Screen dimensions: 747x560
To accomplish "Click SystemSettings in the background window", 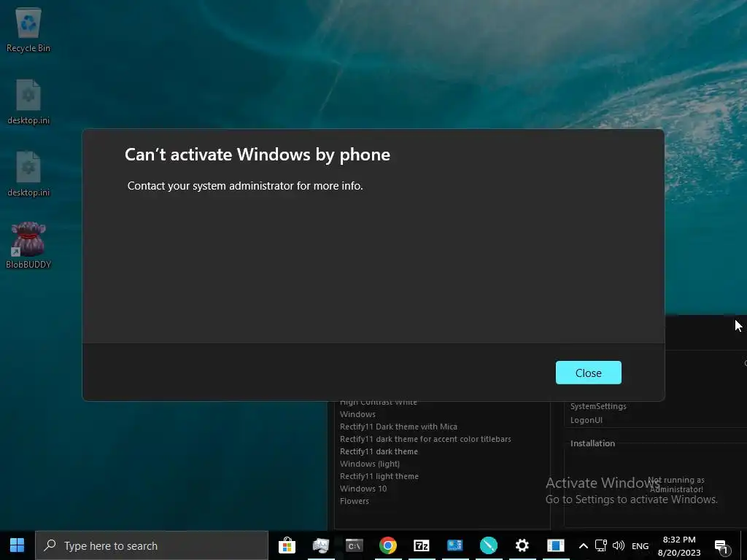I will coord(598,406).
